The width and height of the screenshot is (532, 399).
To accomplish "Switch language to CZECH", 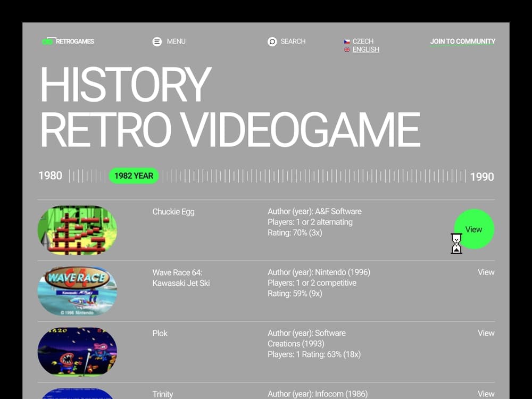I will pos(363,41).
